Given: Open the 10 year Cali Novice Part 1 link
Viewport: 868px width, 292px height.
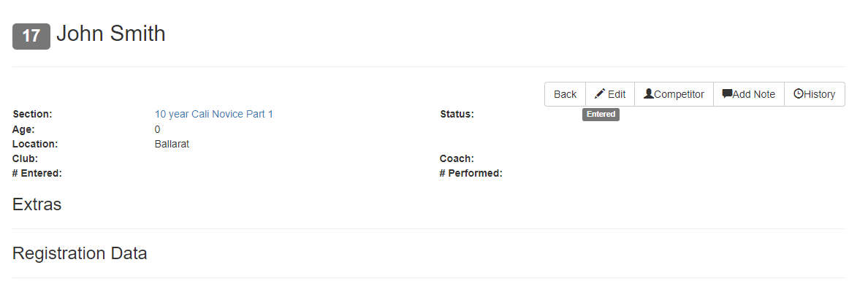Looking at the screenshot, I should click(x=213, y=115).
